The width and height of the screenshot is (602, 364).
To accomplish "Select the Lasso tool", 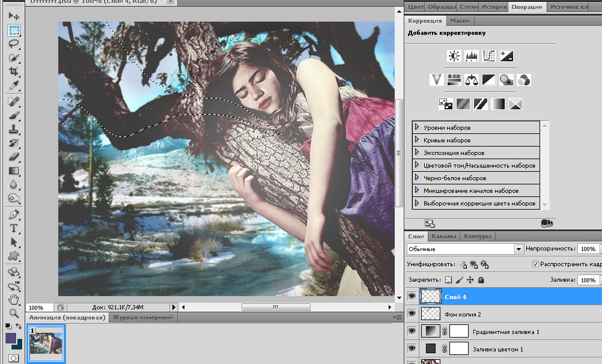I will pos(13,44).
